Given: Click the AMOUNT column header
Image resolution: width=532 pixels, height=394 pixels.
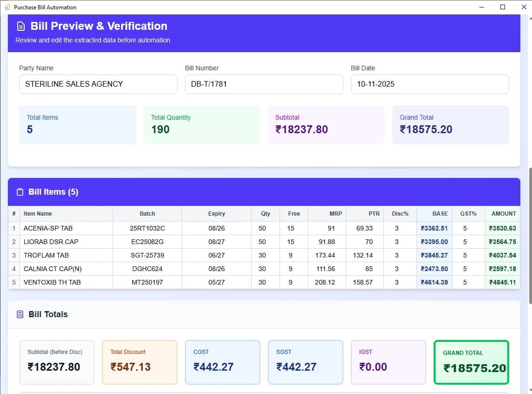Looking at the screenshot, I should 503,214.
